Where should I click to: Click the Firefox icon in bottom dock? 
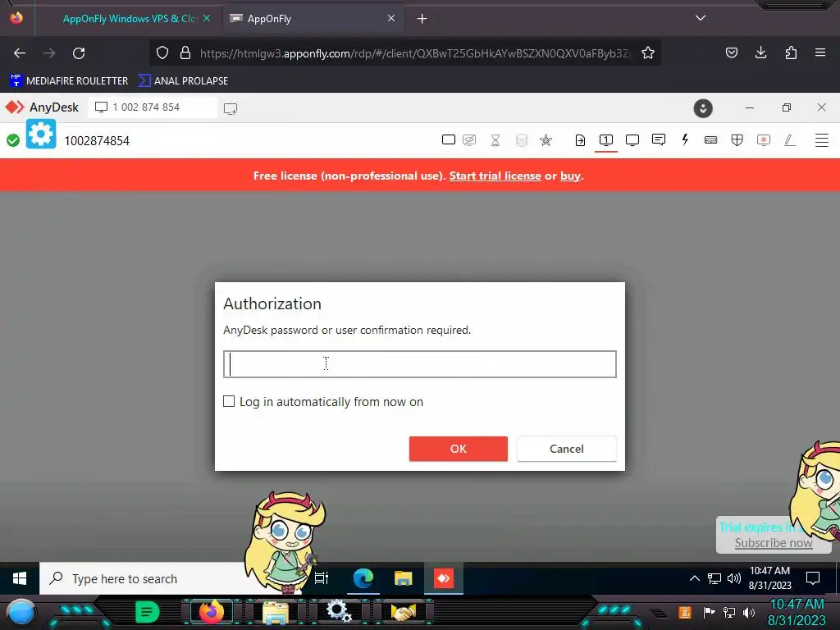211,611
